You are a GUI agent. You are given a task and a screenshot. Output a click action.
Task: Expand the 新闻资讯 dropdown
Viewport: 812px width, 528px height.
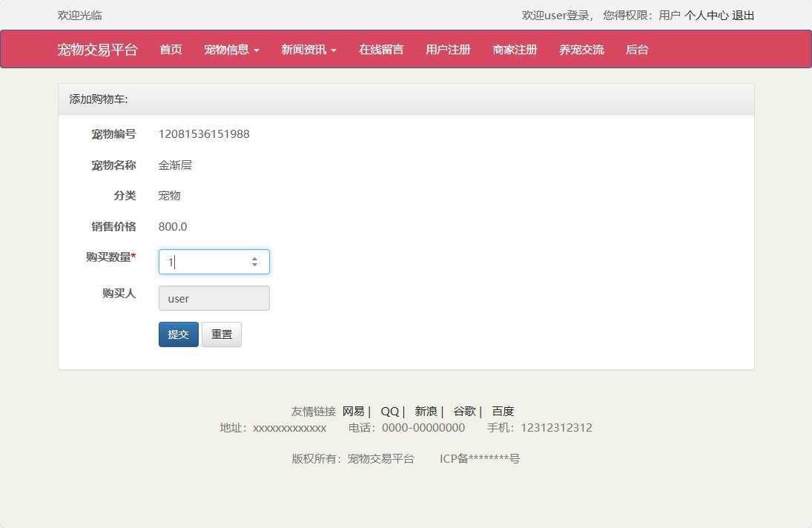point(308,49)
